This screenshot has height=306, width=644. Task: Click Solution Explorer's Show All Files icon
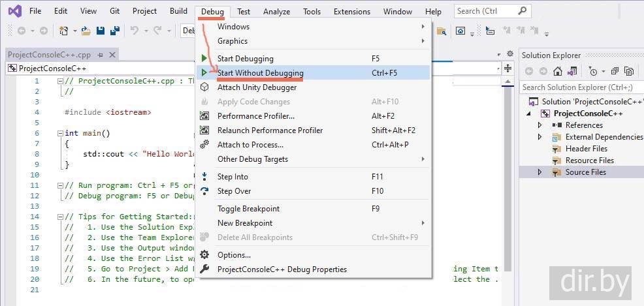point(629,71)
